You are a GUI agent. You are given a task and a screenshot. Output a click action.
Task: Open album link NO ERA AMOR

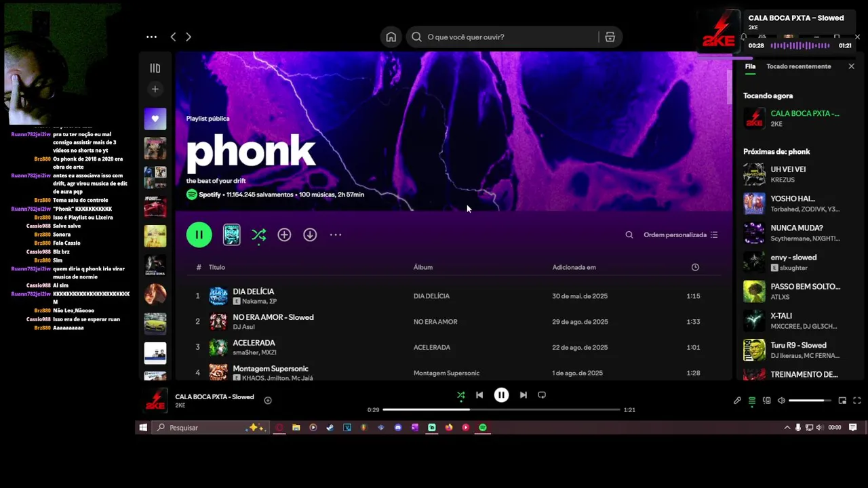click(x=435, y=321)
